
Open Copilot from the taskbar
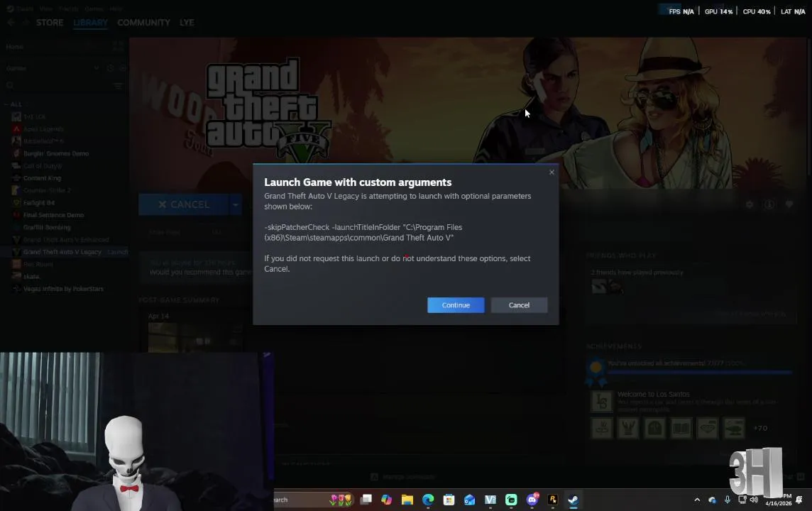point(387,500)
